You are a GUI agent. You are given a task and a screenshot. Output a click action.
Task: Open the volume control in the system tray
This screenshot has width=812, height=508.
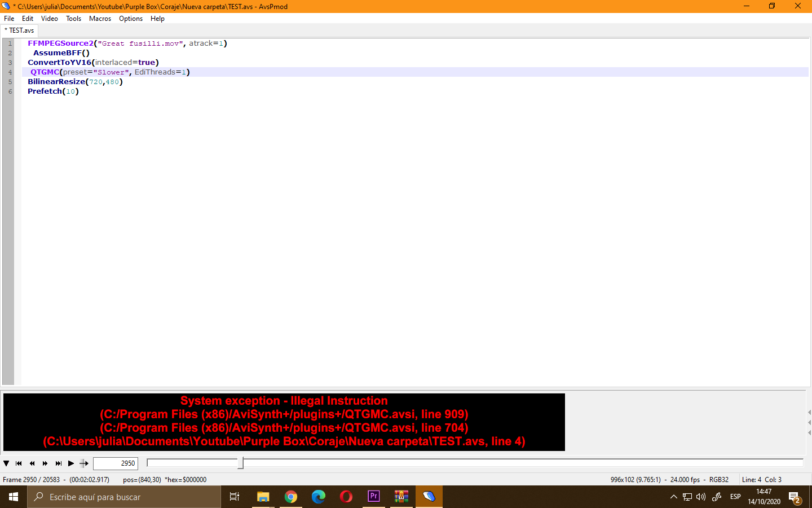click(x=701, y=497)
